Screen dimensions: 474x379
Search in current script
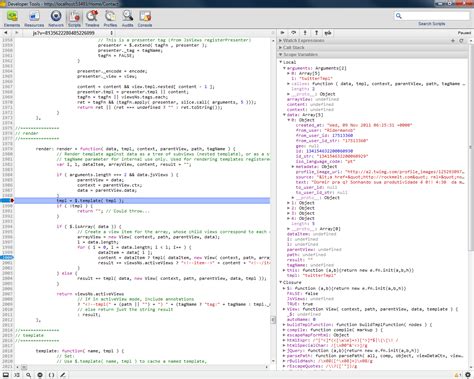tap(29, 375)
